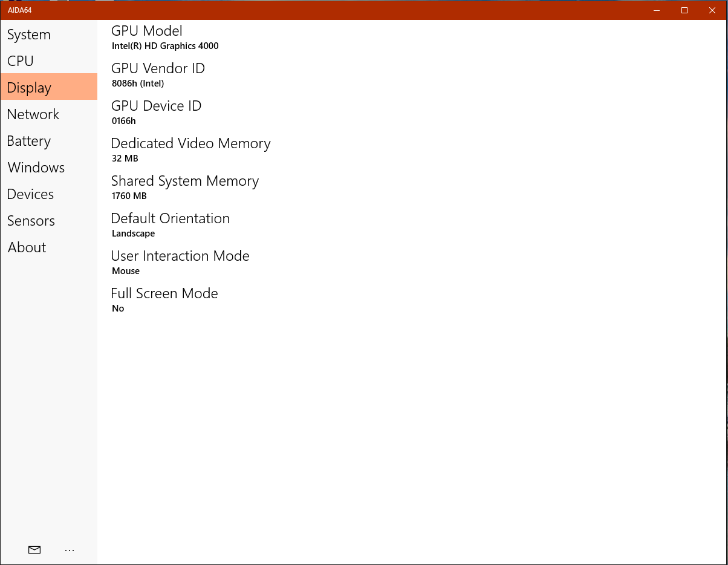View the Devices page
728x565 pixels.
point(48,194)
